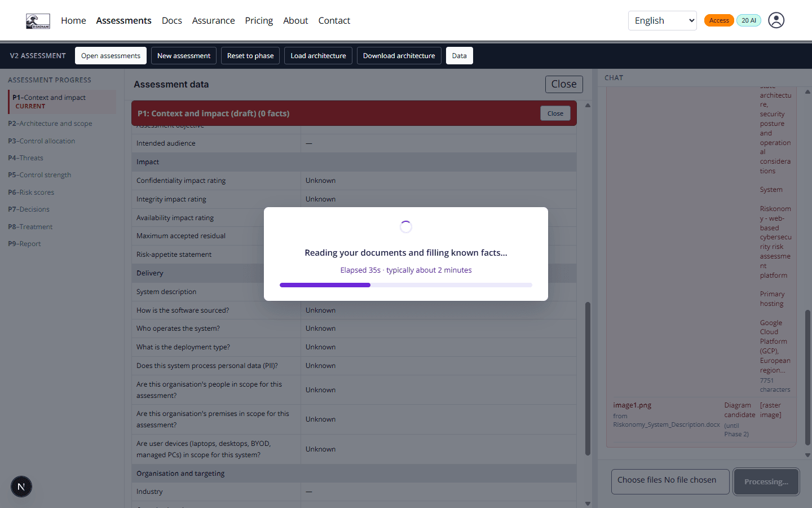Open the Contact page link
812x508 pixels.
click(334, 21)
